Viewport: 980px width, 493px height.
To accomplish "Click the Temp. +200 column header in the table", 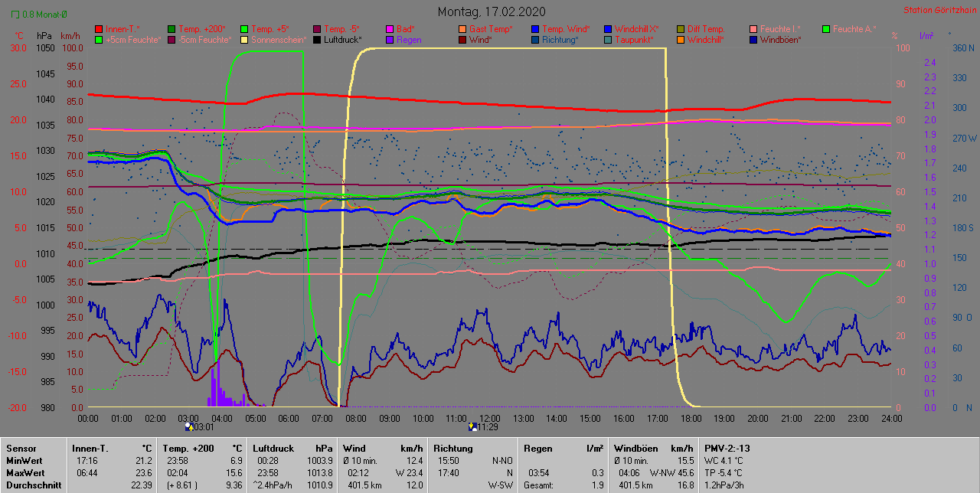I will [x=190, y=448].
